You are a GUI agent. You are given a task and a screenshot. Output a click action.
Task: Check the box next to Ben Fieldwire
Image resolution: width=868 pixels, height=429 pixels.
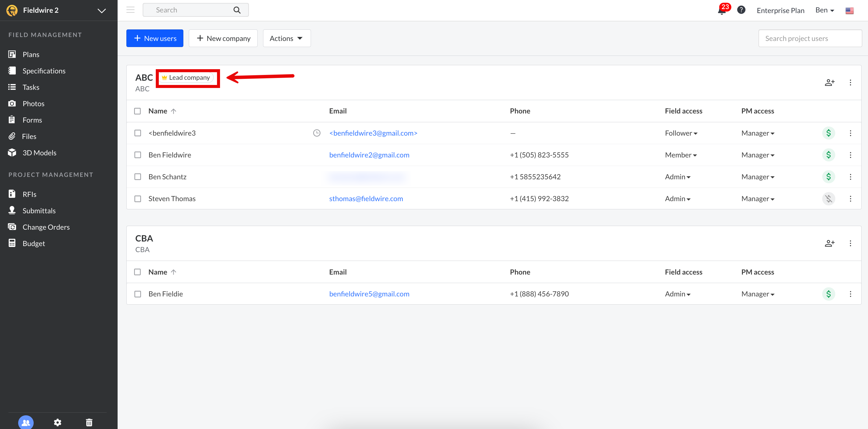[x=138, y=155]
